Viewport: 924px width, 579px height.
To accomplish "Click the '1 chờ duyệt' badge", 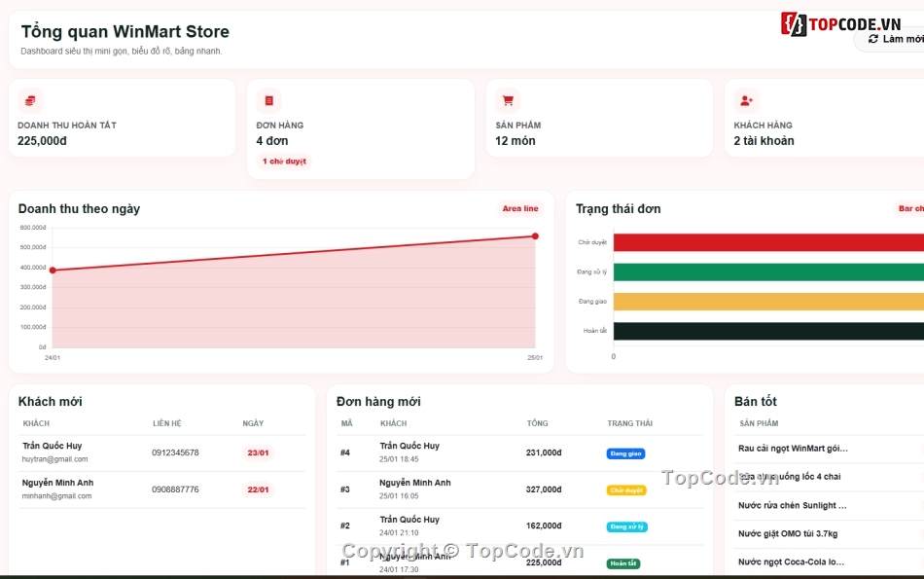I will coord(284,161).
